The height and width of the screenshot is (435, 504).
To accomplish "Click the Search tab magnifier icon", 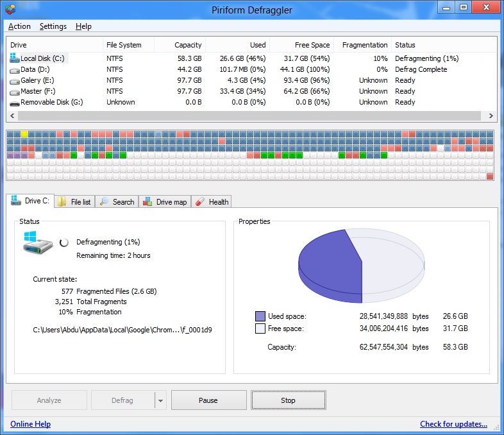I will tap(104, 201).
